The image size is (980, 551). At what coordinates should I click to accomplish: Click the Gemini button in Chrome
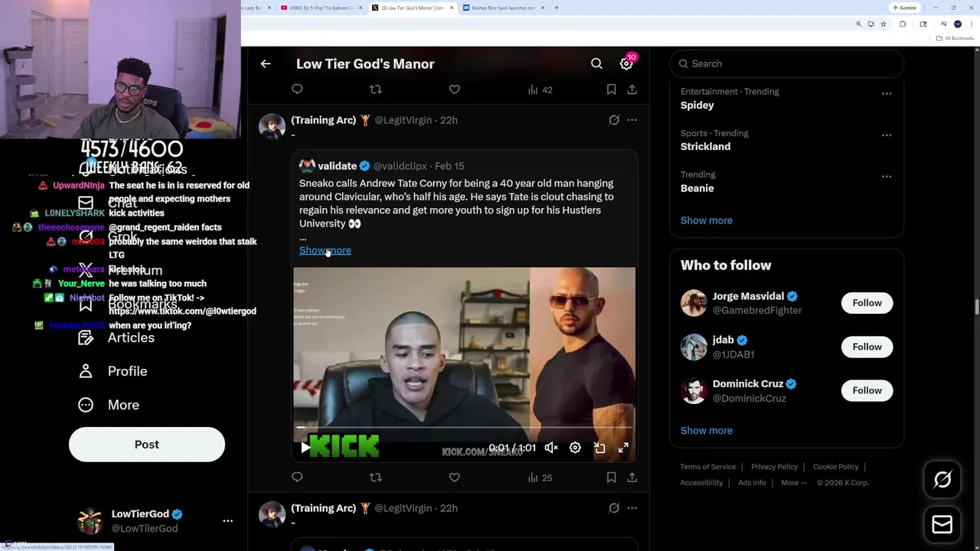[904, 8]
